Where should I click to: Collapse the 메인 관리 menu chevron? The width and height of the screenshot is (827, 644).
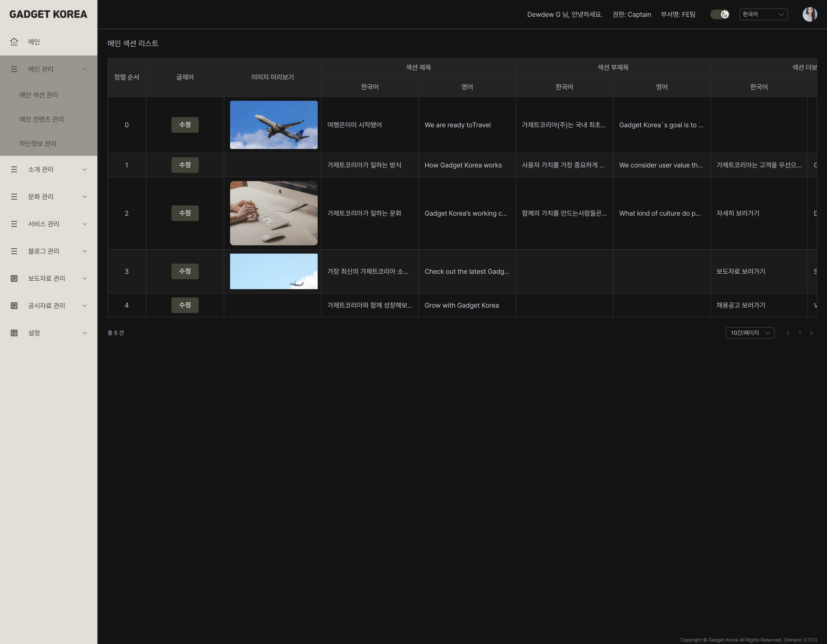[84, 69]
